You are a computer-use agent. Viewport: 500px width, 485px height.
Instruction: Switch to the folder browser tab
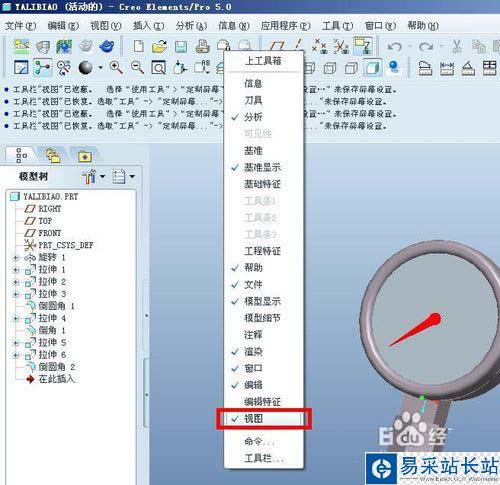point(53,155)
